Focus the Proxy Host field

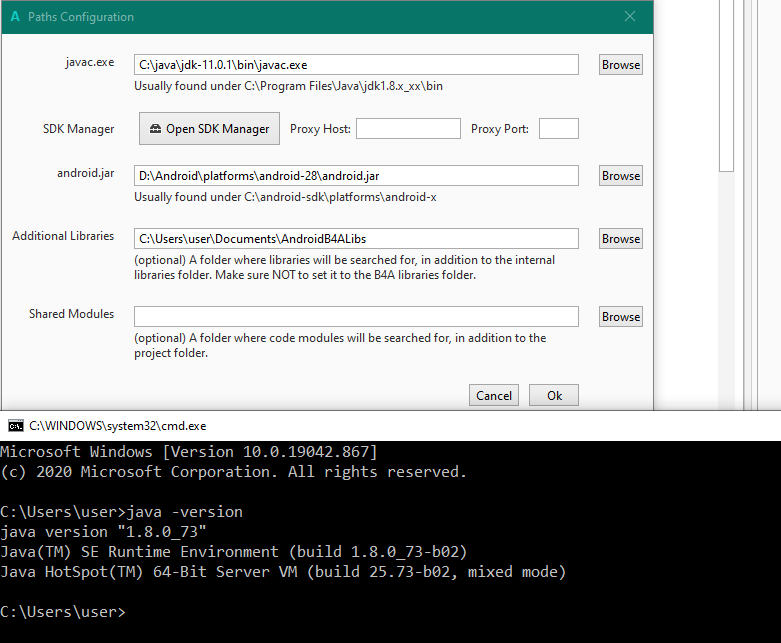pyautogui.click(x=408, y=129)
